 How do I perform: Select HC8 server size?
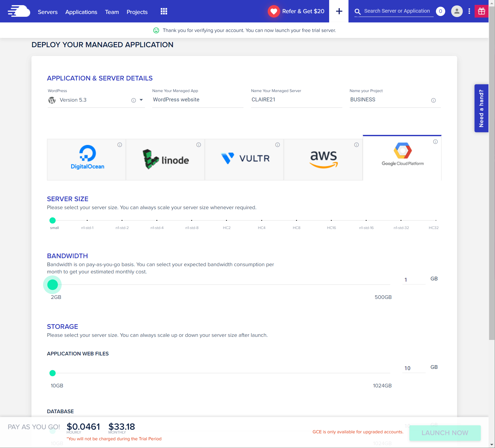[296, 228]
